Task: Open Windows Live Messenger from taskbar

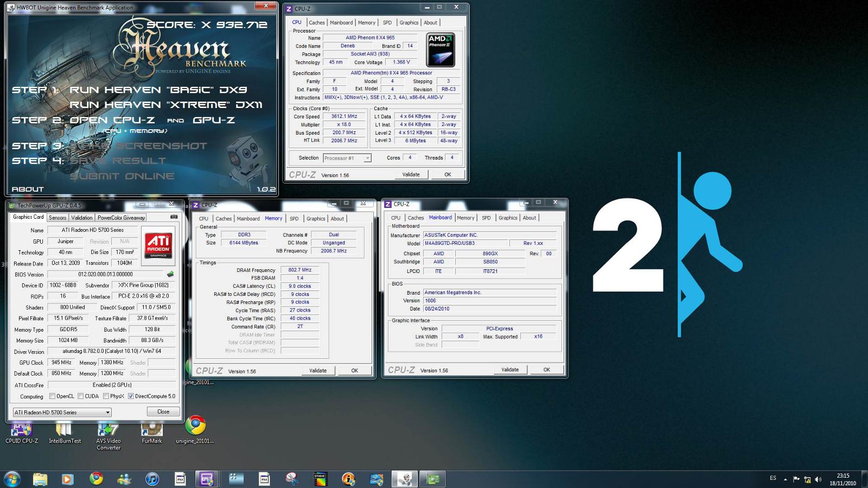Action: click(x=124, y=479)
